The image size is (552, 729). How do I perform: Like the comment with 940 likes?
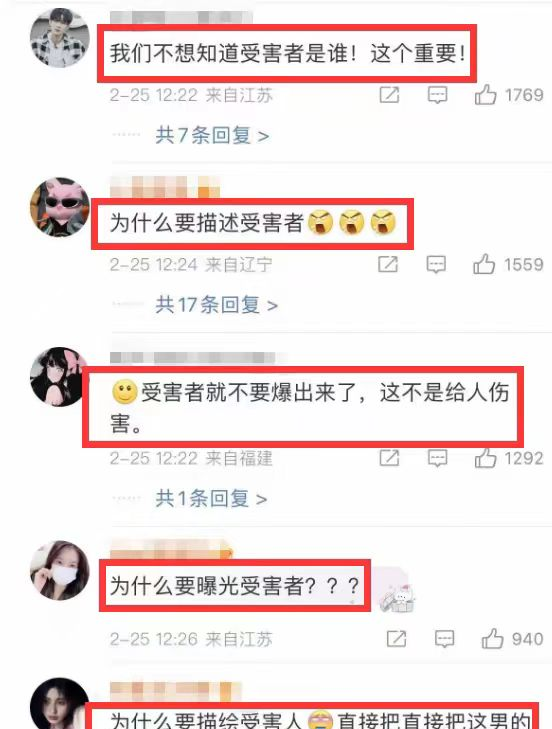pos(492,638)
